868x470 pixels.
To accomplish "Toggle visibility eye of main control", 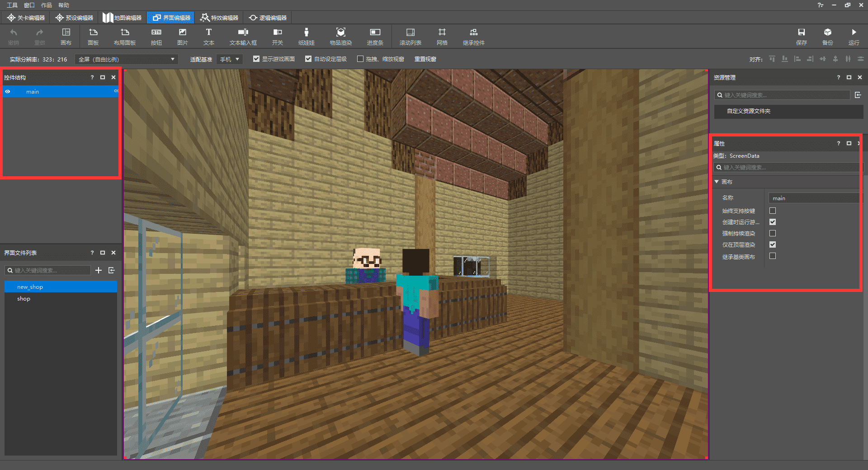I will [8, 91].
